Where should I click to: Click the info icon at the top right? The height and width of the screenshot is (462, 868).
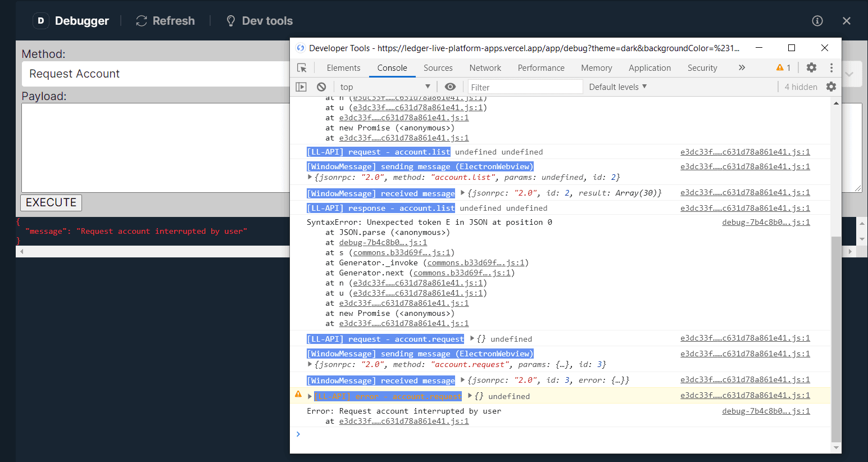[817, 20]
